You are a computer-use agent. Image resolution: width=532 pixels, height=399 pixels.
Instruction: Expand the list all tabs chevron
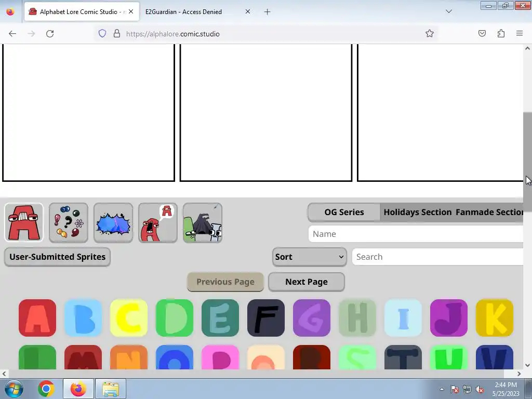point(448,11)
